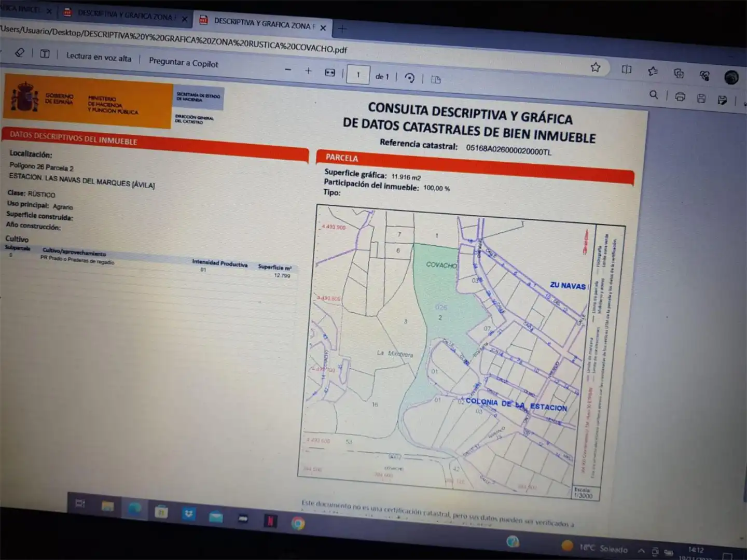Open Task View on the taskbar
Screen dimensions: 747x560
80,503
